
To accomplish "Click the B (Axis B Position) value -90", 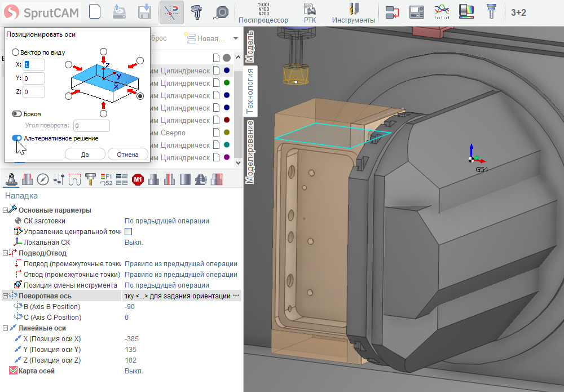I will pos(130,307).
